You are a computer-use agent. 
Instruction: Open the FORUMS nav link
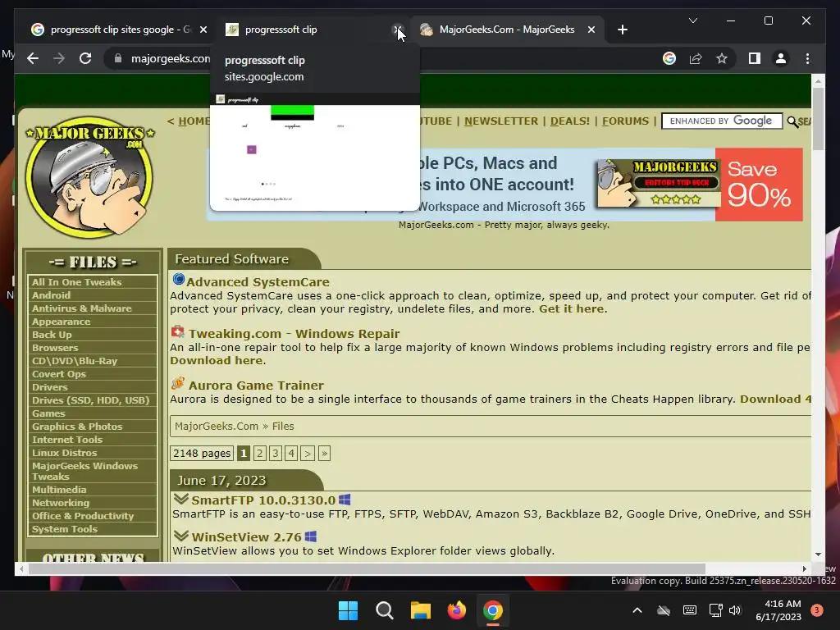(x=625, y=121)
